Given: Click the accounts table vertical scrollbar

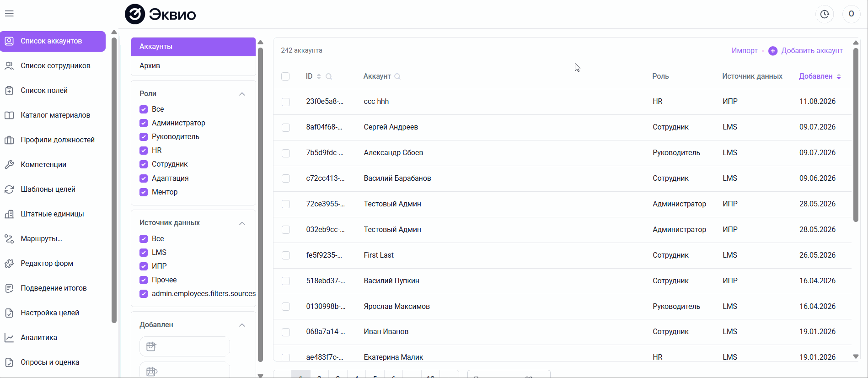Looking at the screenshot, I should coord(856,135).
